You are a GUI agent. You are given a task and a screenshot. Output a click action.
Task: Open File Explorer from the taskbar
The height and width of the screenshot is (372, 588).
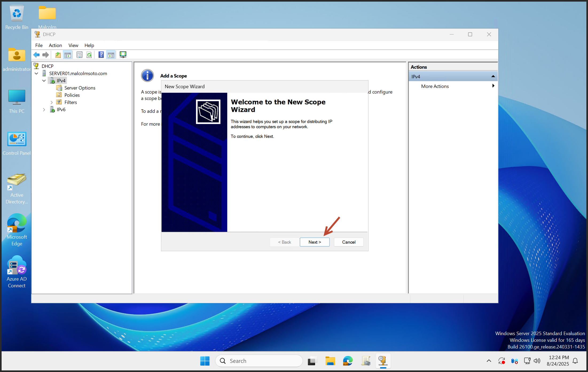point(330,361)
